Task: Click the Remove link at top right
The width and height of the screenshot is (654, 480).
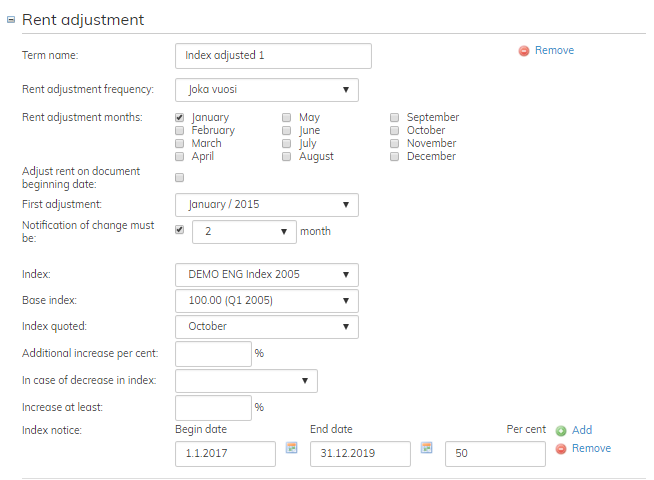Action: pyautogui.click(x=554, y=50)
